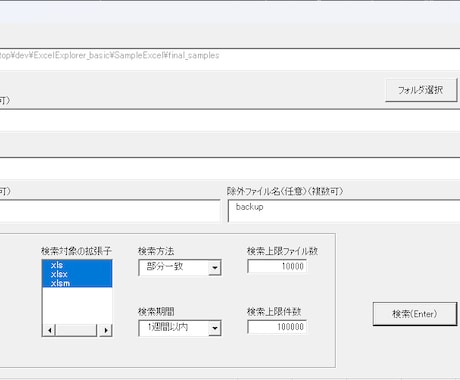Click the フォルダ選択 button

tap(421, 90)
